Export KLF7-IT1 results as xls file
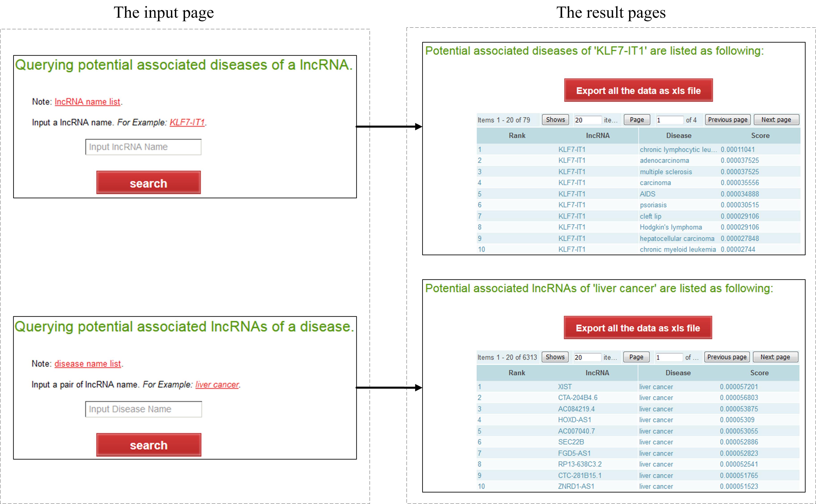 (638, 90)
